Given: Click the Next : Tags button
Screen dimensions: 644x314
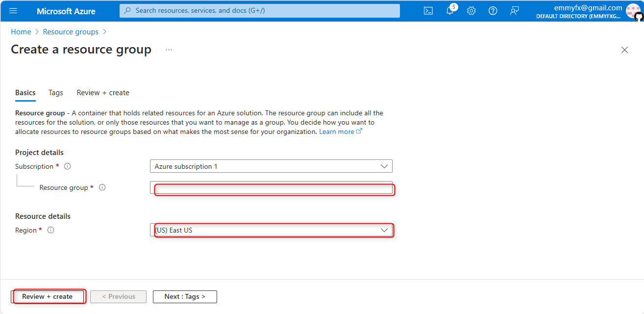Looking at the screenshot, I should [x=185, y=296].
